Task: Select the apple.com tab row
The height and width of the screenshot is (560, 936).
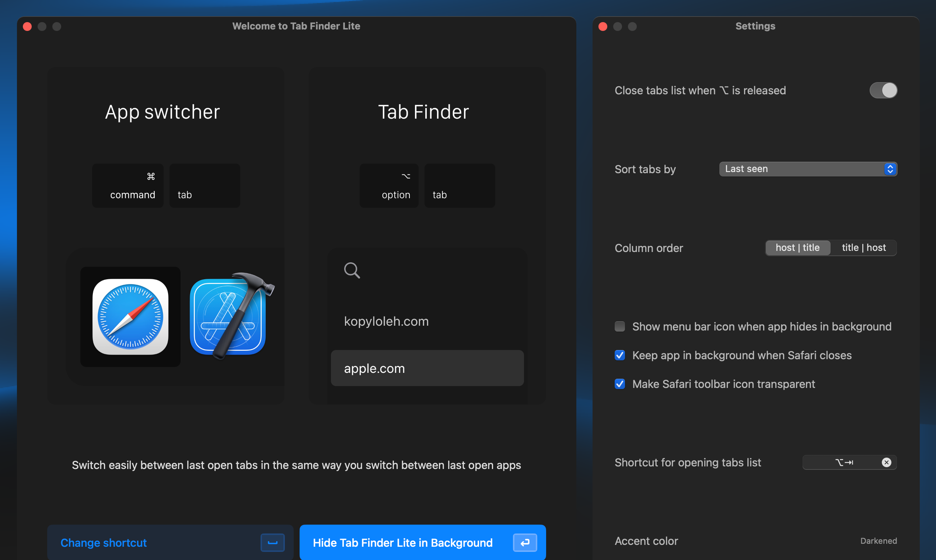Action: point(427,368)
